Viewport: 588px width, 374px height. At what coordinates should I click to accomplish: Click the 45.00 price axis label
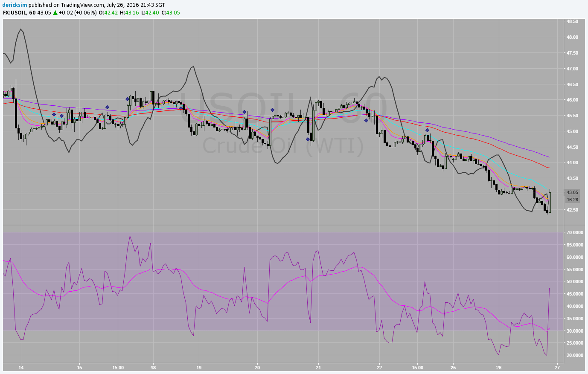click(572, 131)
